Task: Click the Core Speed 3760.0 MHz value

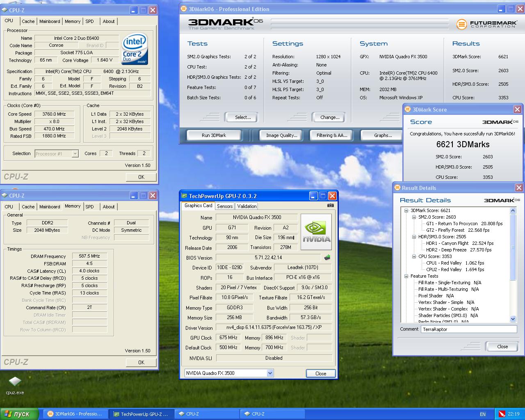Action: pyautogui.click(x=54, y=114)
